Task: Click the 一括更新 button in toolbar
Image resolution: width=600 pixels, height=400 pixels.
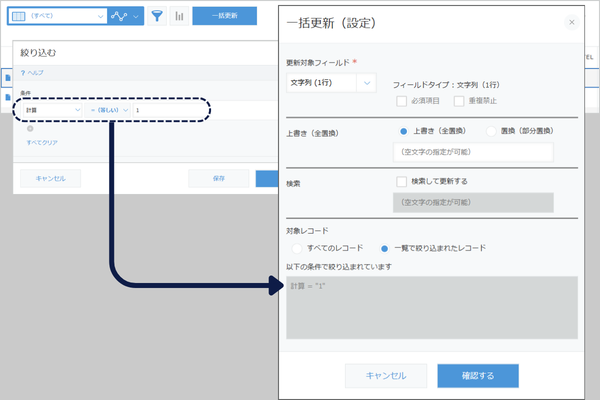Action: 225,16
